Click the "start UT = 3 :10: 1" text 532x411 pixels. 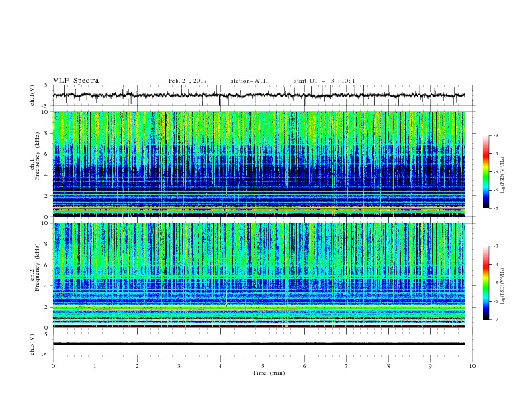[324, 81]
